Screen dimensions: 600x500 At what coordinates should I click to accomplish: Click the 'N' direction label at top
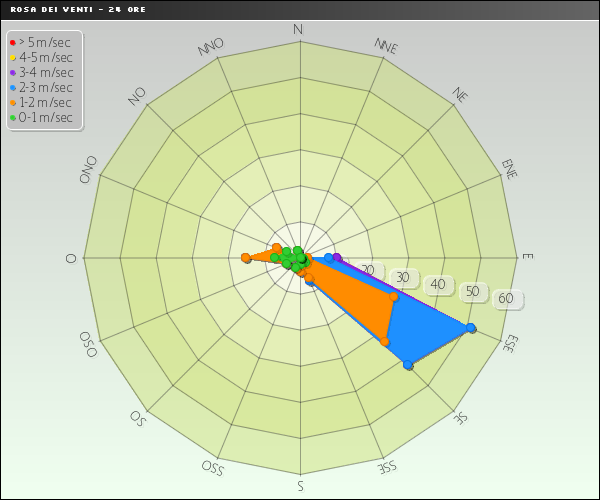298,29
